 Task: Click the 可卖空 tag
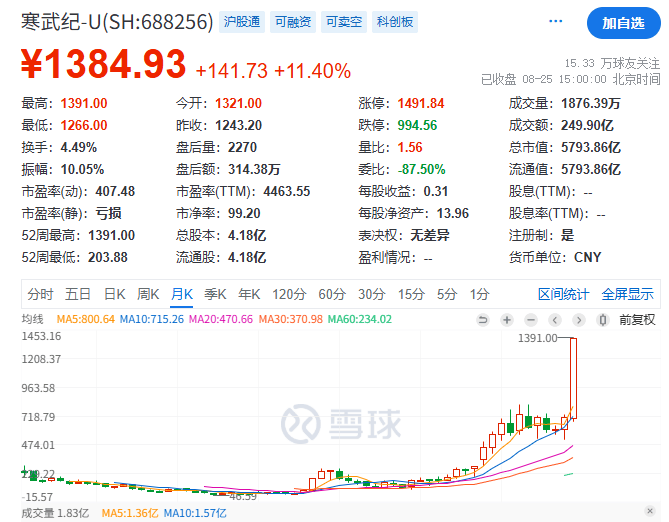(344, 22)
